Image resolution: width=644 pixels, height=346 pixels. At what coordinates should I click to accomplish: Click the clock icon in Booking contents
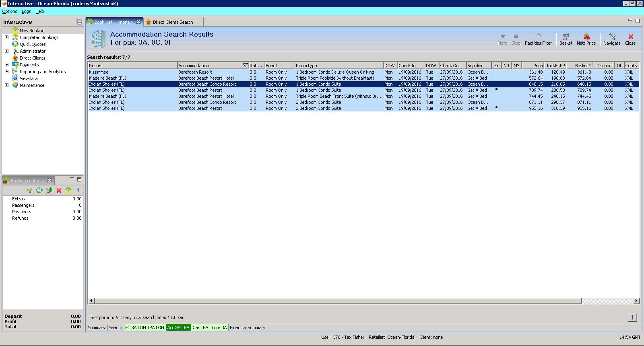(39, 190)
